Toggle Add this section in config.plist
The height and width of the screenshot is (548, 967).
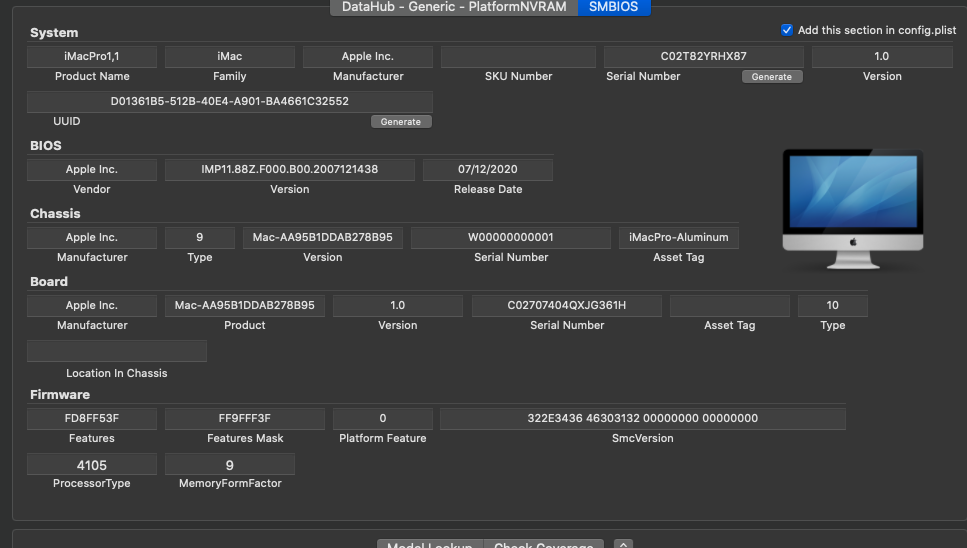coord(787,30)
